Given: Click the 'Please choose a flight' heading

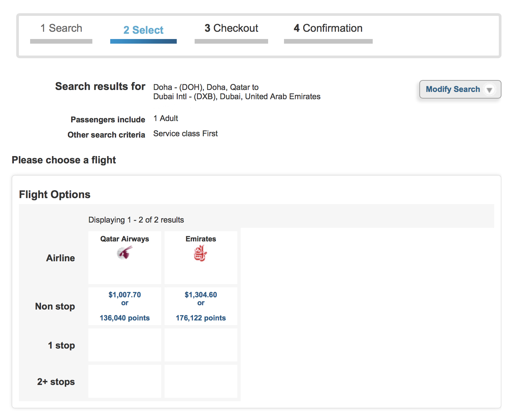Looking at the screenshot, I should [x=64, y=160].
